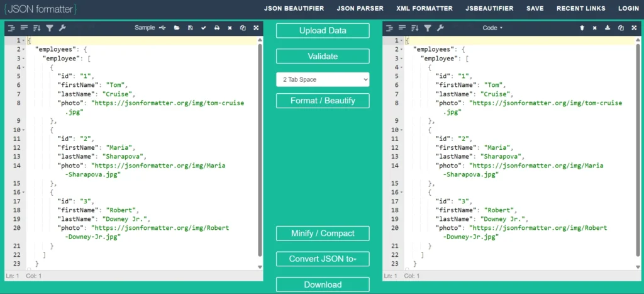
Task: Click the Upload Data button
Action: tap(323, 31)
